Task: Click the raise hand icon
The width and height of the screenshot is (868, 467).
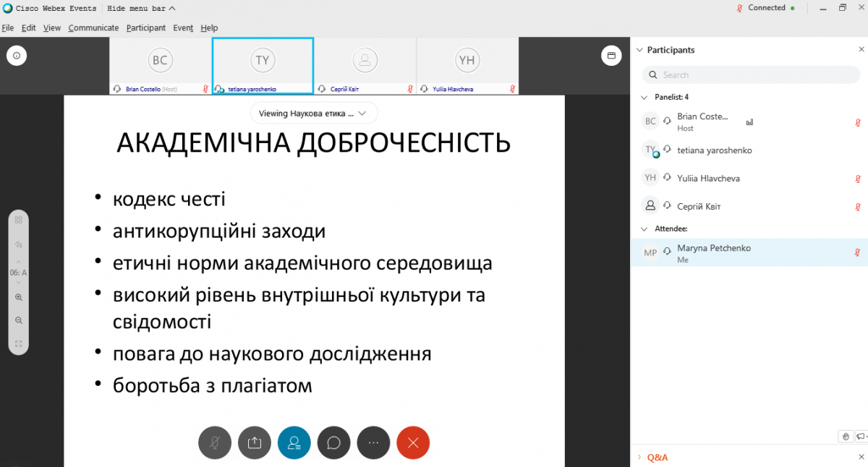Action: coord(846,436)
